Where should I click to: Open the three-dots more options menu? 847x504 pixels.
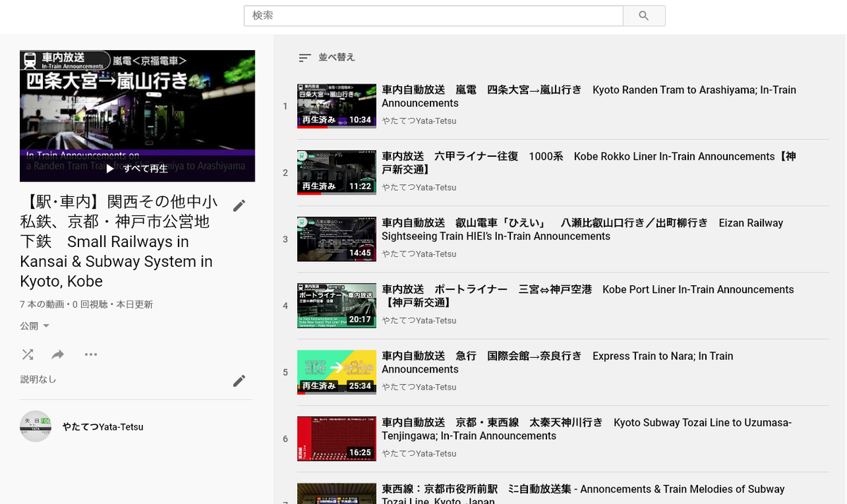tap(90, 354)
